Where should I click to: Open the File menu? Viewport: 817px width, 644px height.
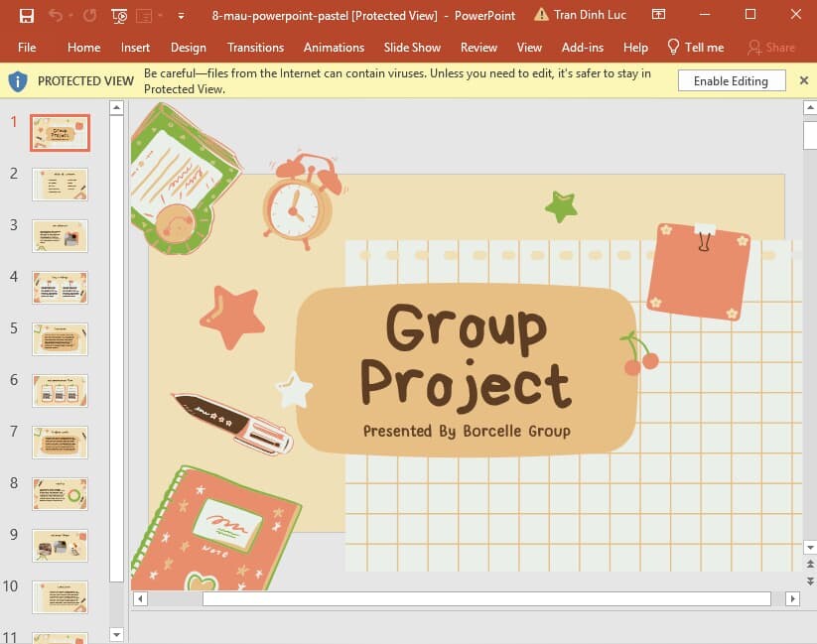click(x=27, y=48)
